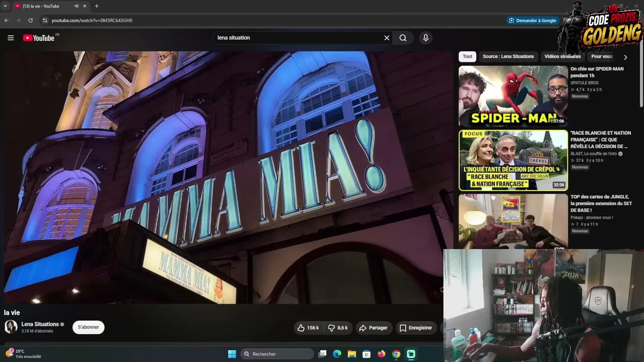Dislike the video with thumbs-down 8,6 k

338,328
